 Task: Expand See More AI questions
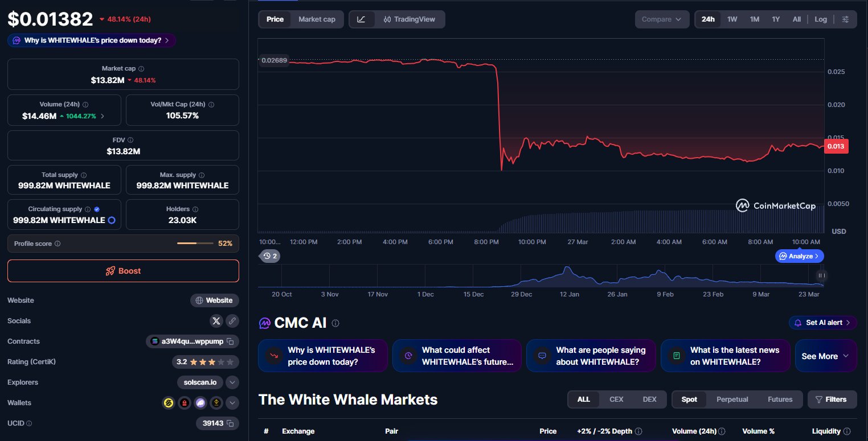point(826,356)
